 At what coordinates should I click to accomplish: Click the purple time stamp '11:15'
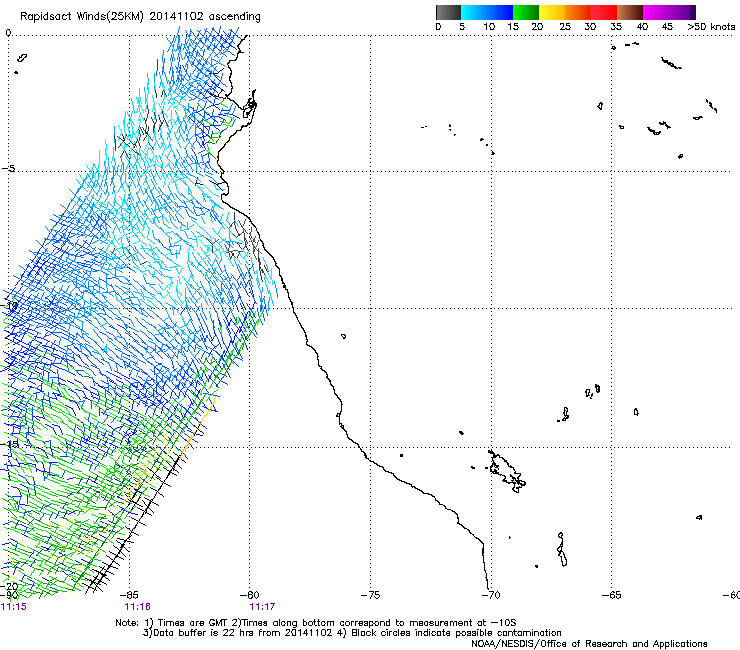[14, 607]
